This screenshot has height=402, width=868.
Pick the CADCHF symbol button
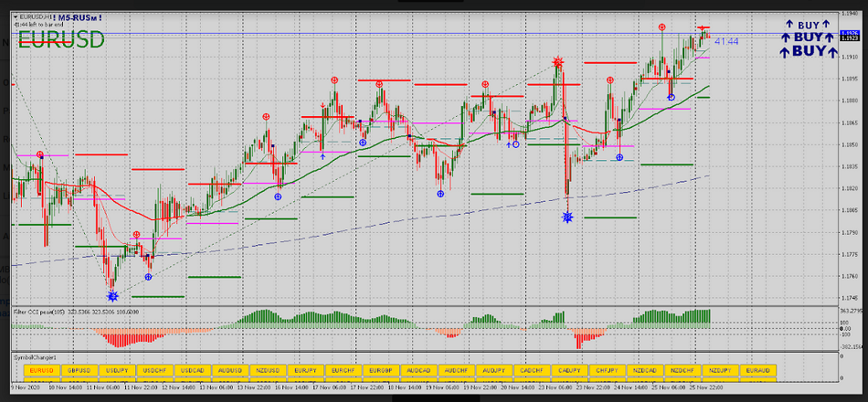[532, 370]
